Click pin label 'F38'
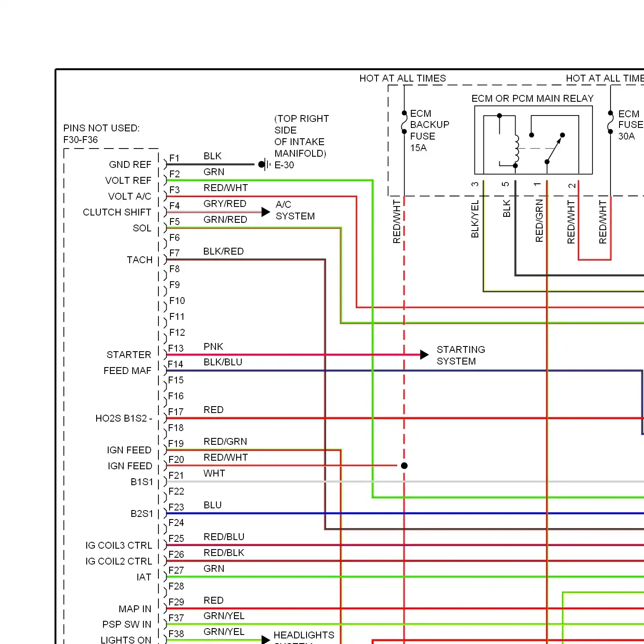 (176, 634)
